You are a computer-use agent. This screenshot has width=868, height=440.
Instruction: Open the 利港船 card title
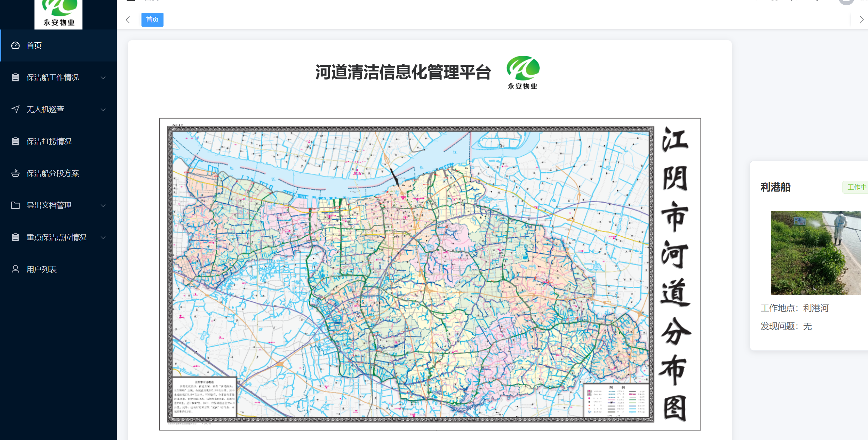[x=776, y=187]
